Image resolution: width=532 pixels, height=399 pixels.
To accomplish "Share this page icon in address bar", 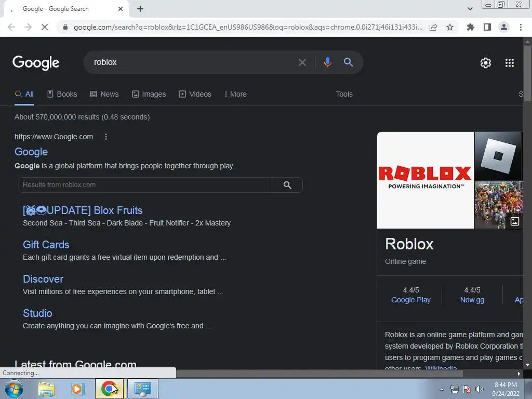I will tap(433, 27).
